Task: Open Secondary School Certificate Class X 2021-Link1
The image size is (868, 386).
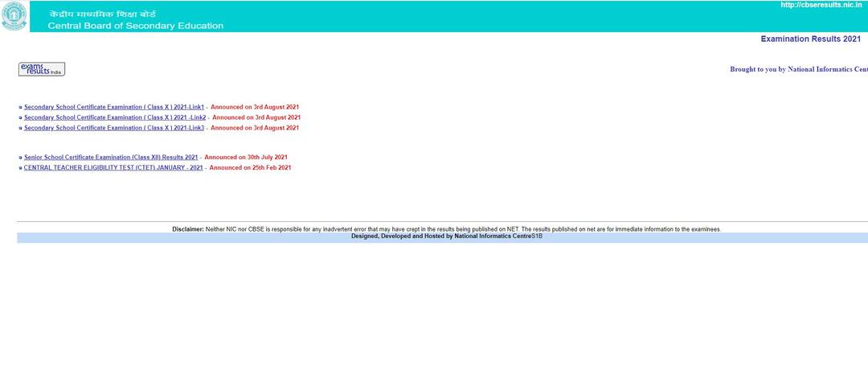Action: point(113,107)
